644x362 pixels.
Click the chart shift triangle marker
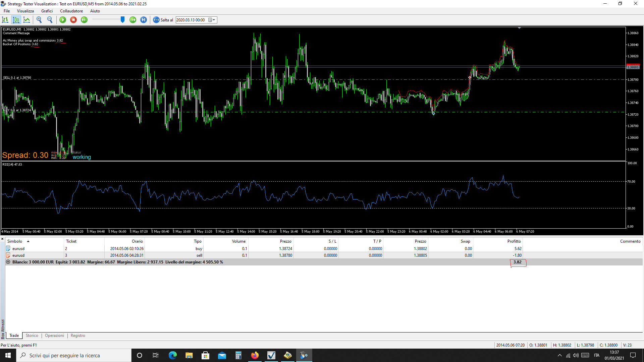519,28
